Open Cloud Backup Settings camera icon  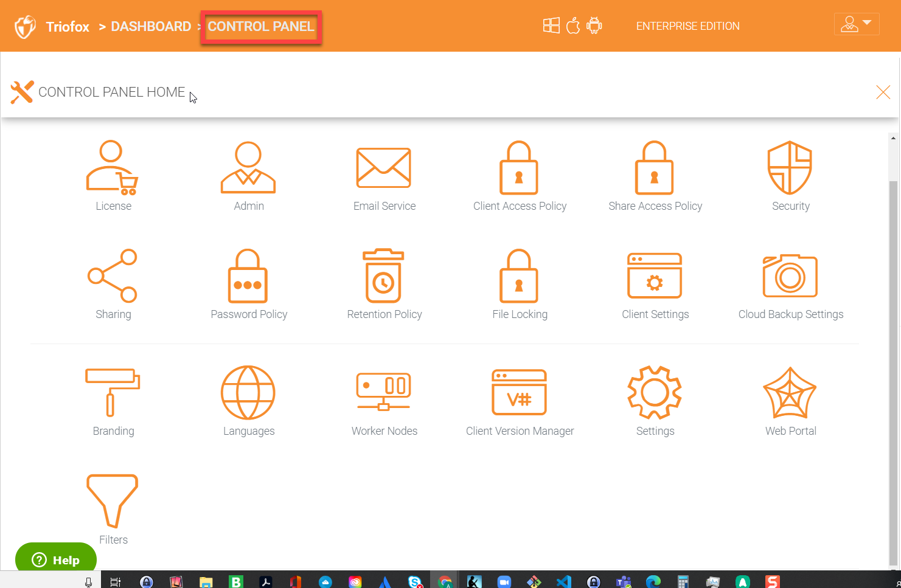[x=790, y=276]
